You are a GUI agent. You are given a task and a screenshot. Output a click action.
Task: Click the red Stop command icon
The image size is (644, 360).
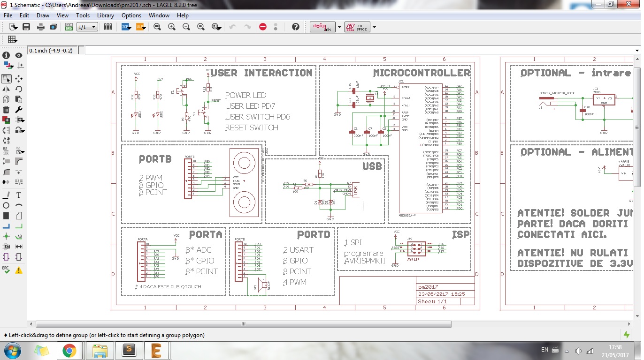[263, 27]
